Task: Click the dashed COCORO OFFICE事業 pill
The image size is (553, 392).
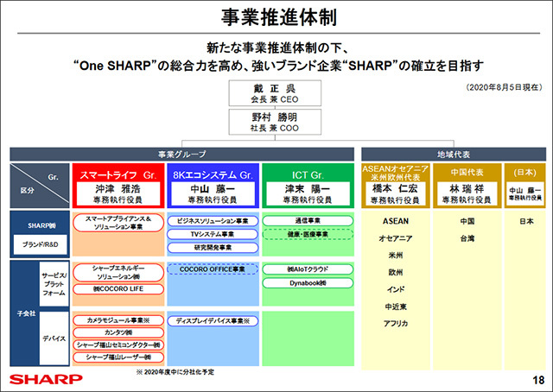Action: coord(213,269)
